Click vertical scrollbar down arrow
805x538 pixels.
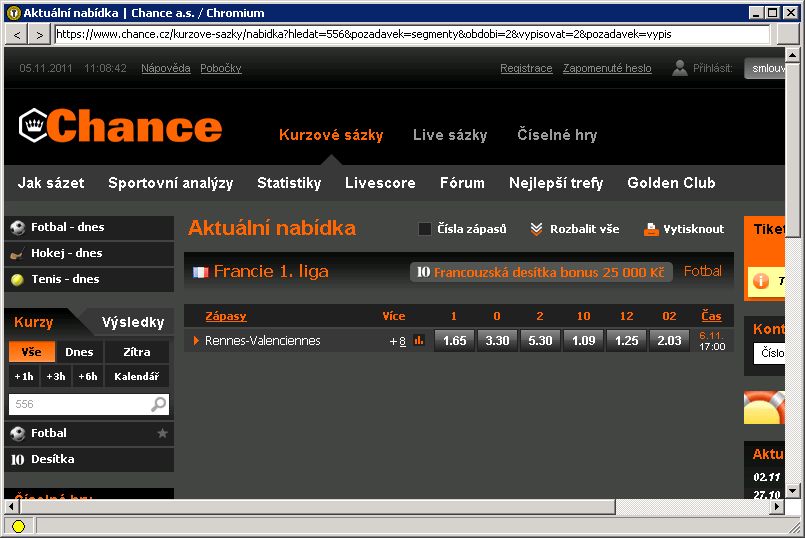click(x=792, y=491)
